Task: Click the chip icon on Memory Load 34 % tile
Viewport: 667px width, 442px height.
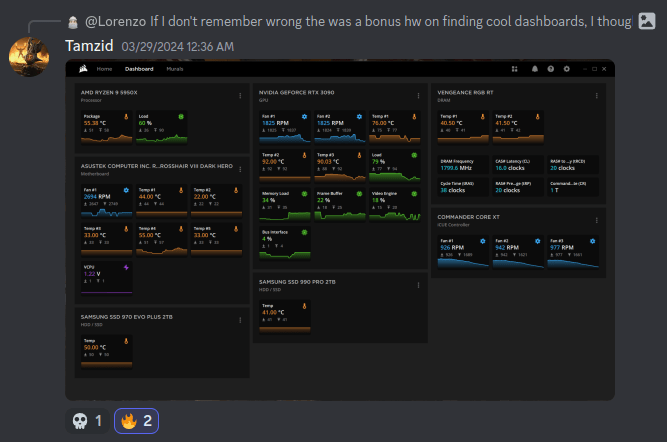Action: 304,194
